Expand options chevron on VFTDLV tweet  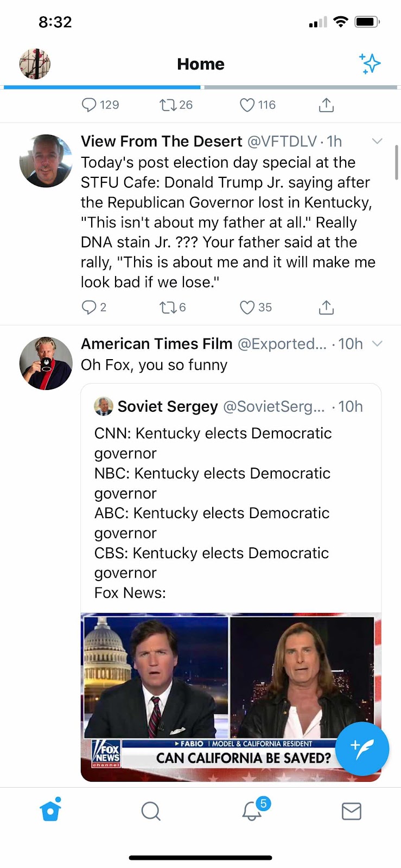tap(377, 141)
